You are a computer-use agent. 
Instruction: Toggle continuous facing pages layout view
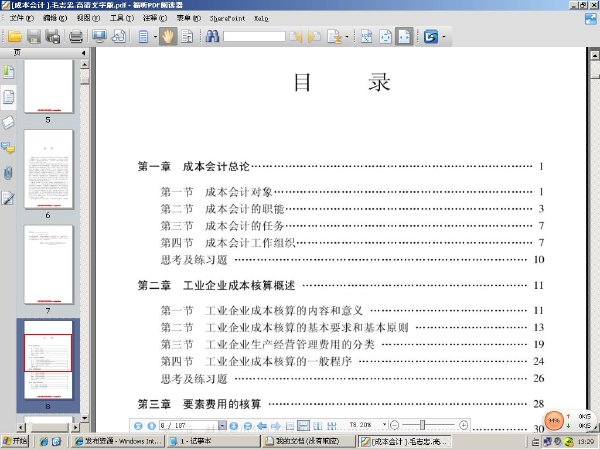coord(332,426)
